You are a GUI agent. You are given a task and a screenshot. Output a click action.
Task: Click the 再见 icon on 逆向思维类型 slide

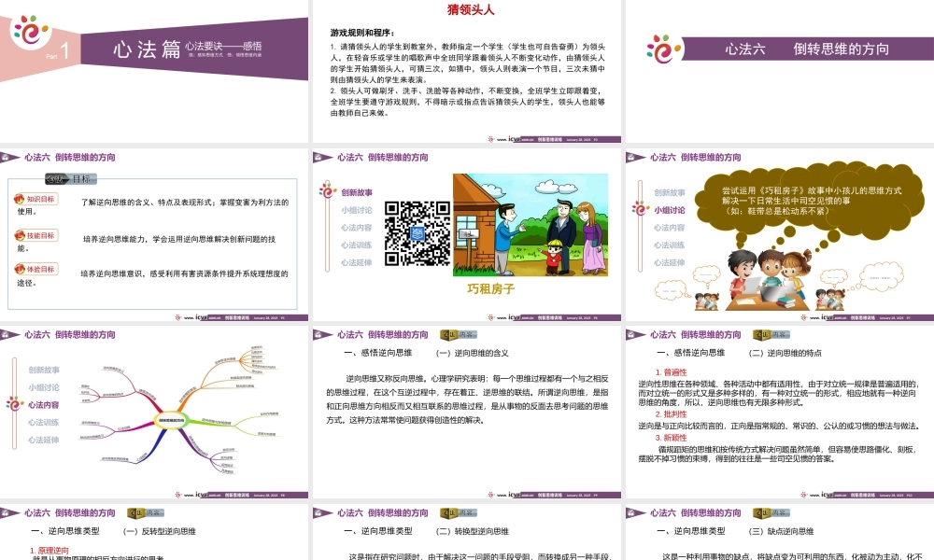coord(136,513)
